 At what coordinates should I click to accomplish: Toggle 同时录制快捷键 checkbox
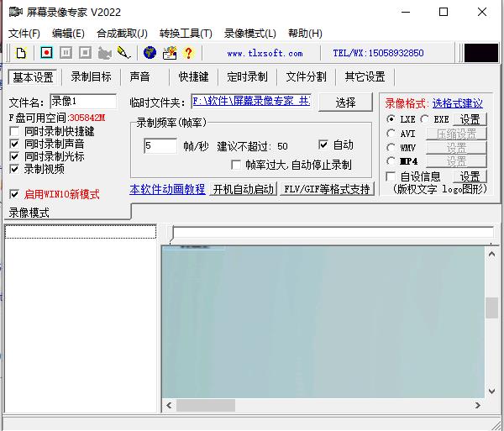pos(14,131)
